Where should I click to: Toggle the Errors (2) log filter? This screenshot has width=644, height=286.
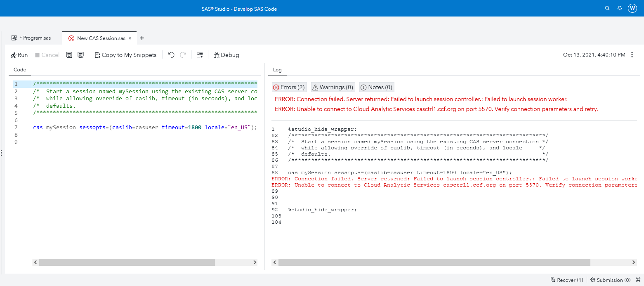point(289,87)
